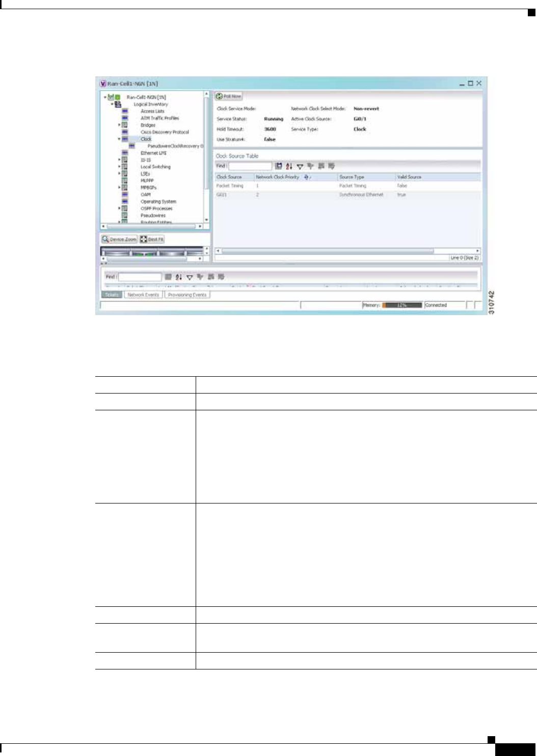Screen dimensions: 537x756
Task: Select the Packet Timing table row
Action: (347, 186)
